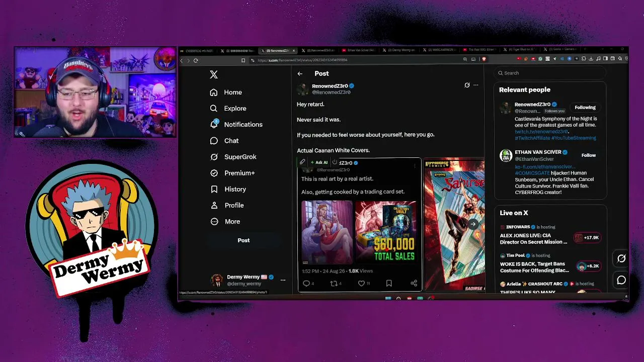The height and width of the screenshot is (362, 644).
Task: Click the pencil edit icon beside Ask AI
Action: point(302,162)
